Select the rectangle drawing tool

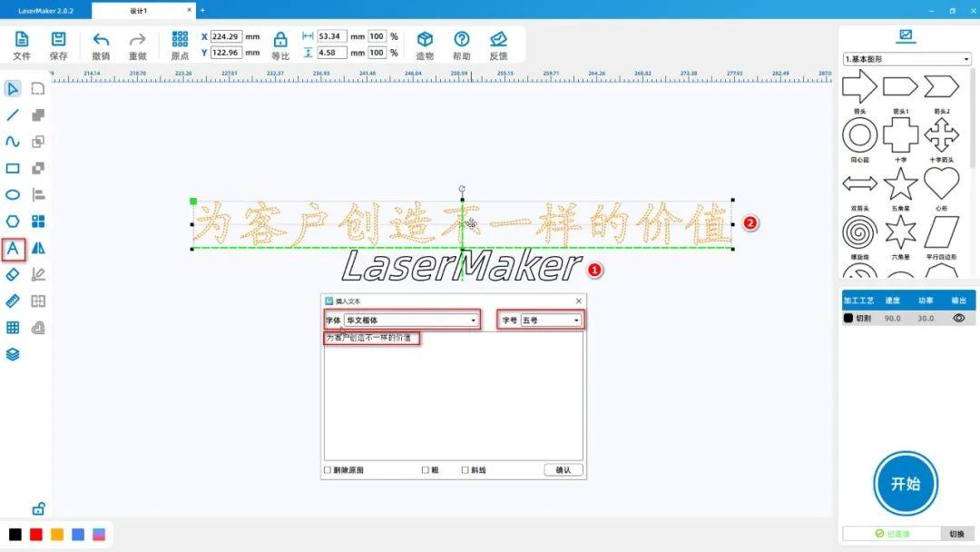coord(13,168)
